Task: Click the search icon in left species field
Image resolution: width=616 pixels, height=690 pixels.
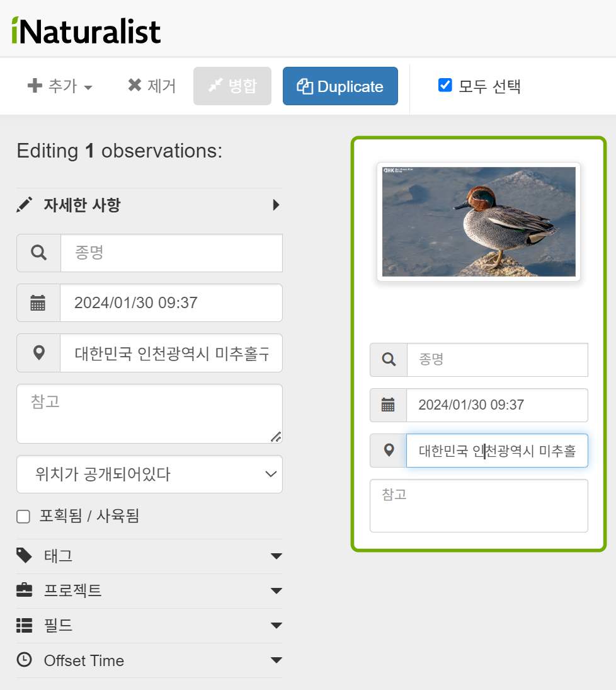Action: point(38,253)
